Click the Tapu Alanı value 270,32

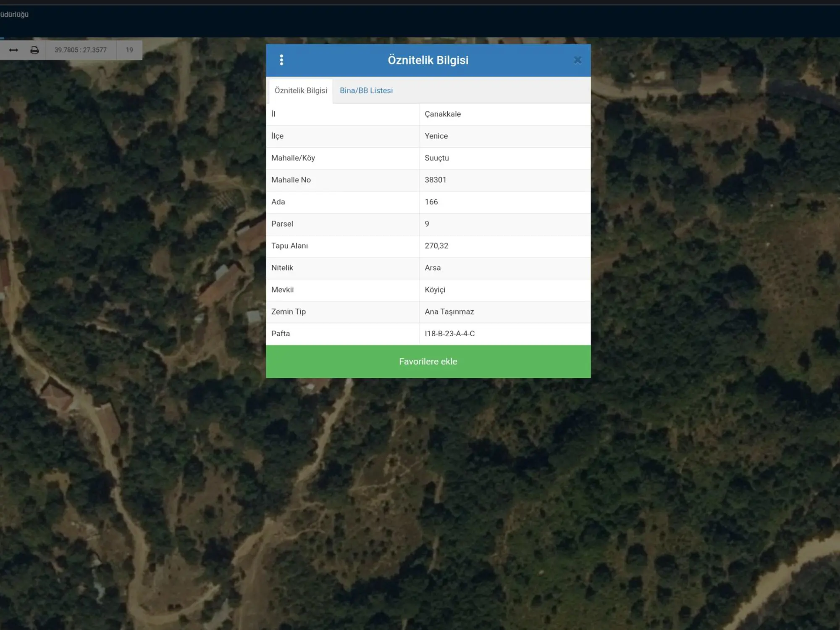436,246
